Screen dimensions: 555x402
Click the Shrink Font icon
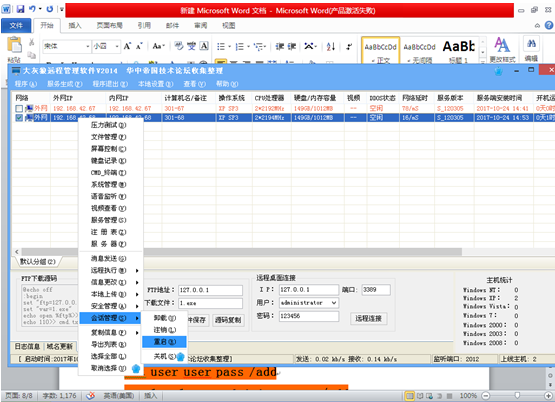[139, 46]
